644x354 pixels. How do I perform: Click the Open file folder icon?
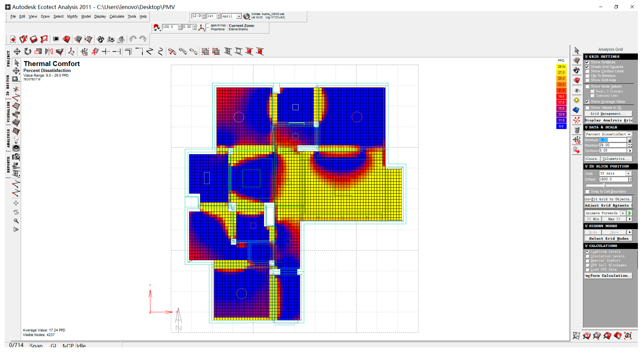pos(23,39)
